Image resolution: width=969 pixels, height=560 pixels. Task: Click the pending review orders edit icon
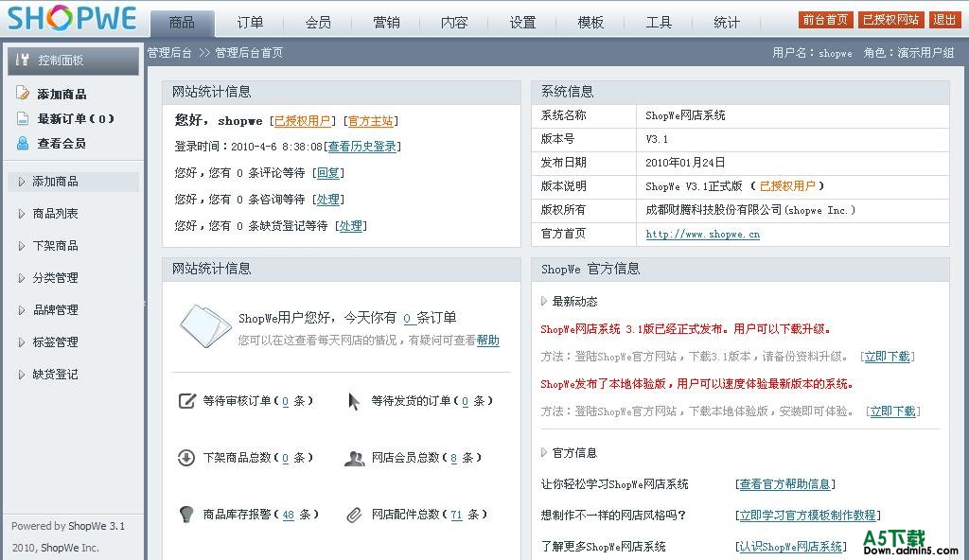186,401
